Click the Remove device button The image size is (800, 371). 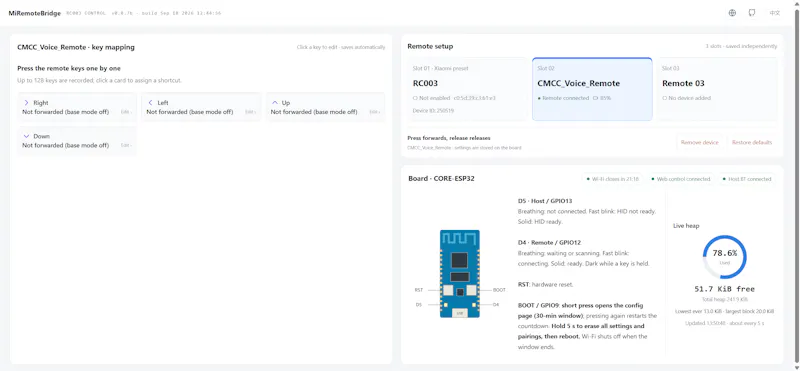(x=699, y=142)
